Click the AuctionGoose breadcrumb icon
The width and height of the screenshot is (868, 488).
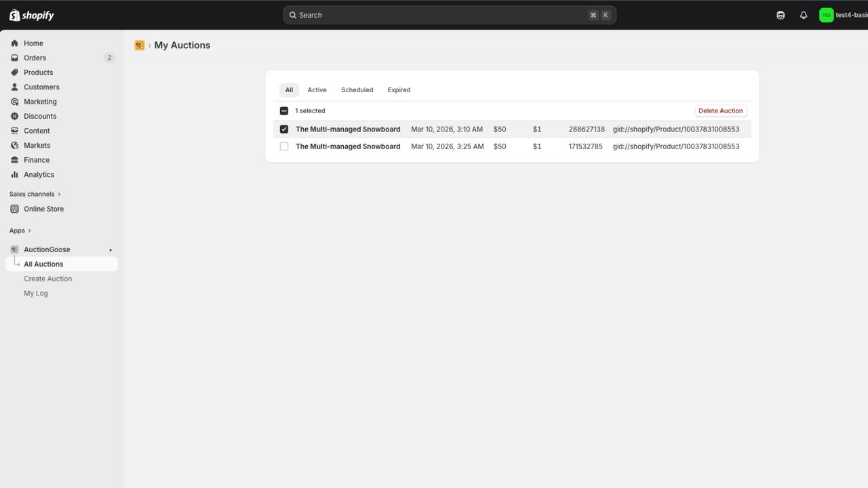pyautogui.click(x=140, y=45)
